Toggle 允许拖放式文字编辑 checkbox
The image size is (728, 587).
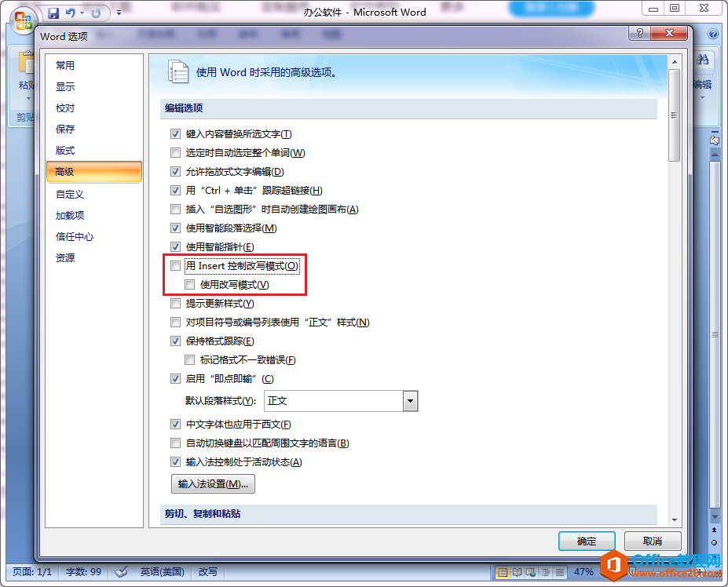(175, 172)
